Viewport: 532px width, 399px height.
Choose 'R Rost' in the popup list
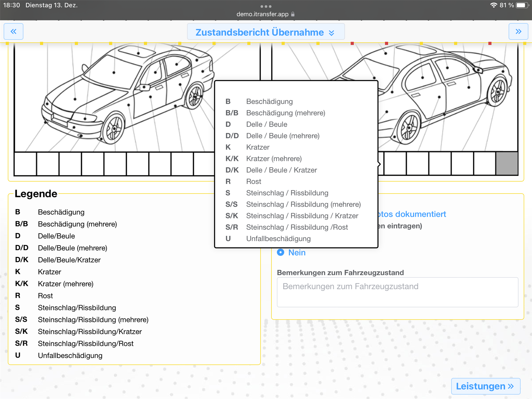(254, 181)
